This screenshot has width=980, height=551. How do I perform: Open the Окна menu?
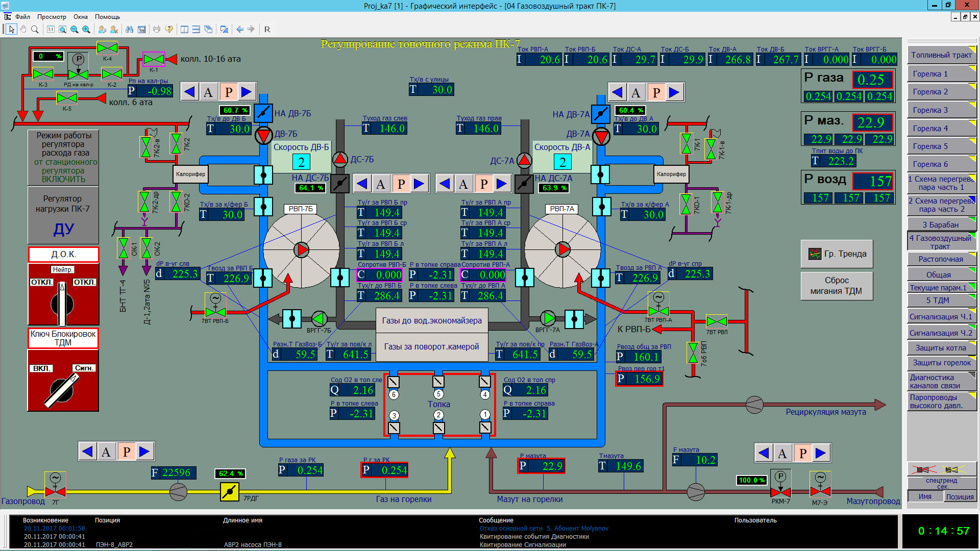tap(81, 17)
